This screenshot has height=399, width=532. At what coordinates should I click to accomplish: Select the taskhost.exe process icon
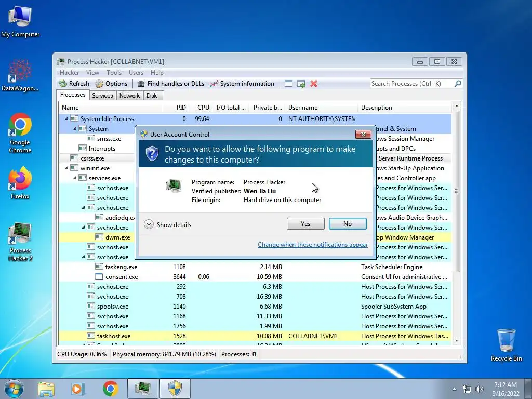[x=90, y=336]
